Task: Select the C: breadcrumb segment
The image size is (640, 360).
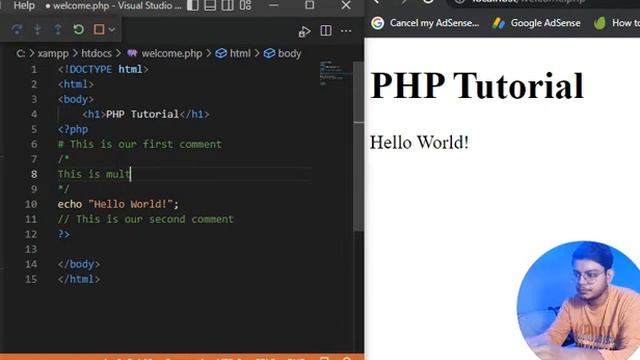Action: tap(20, 53)
